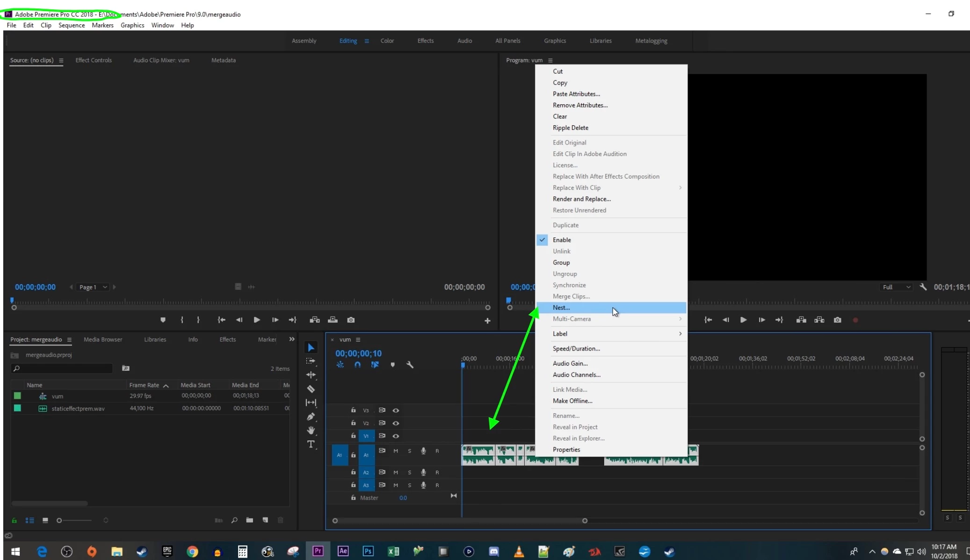Toggle lock on track V3
This screenshot has height=560, width=970.
pyautogui.click(x=354, y=410)
